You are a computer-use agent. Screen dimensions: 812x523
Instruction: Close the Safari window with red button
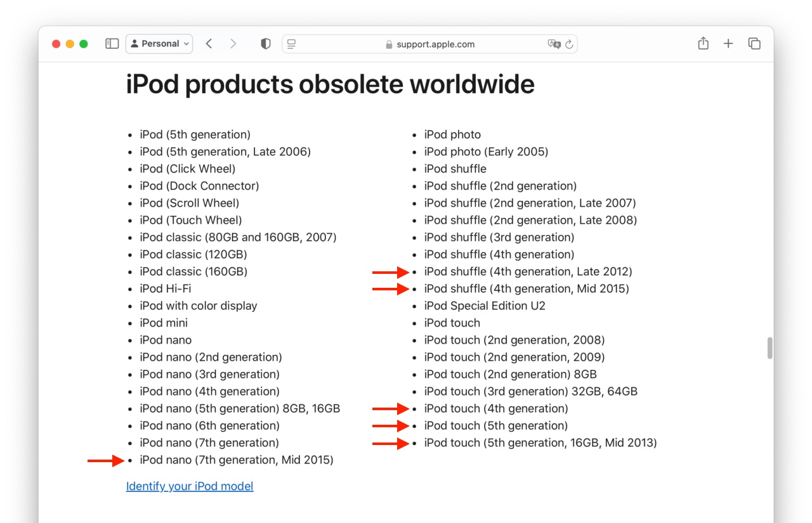point(56,44)
